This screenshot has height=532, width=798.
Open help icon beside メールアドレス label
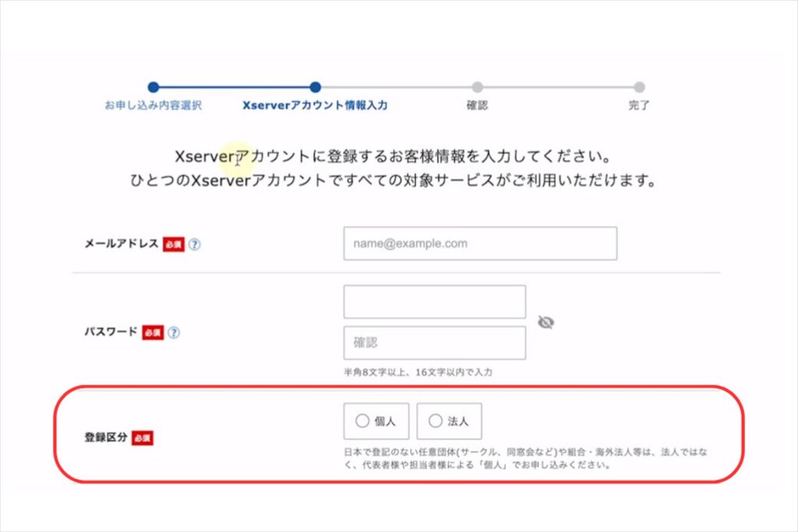pyautogui.click(x=194, y=244)
